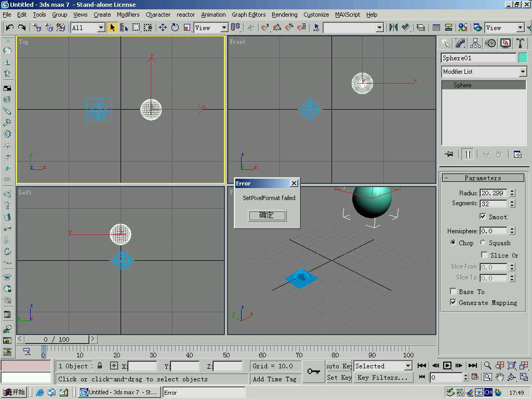Select the Zoom magnifier viewport tool
Screen dimensions: 532x399
coord(487,365)
